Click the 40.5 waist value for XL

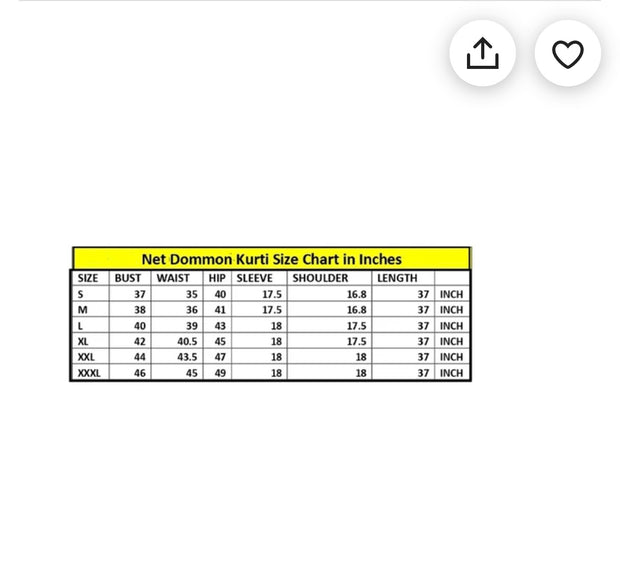point(186,341)
